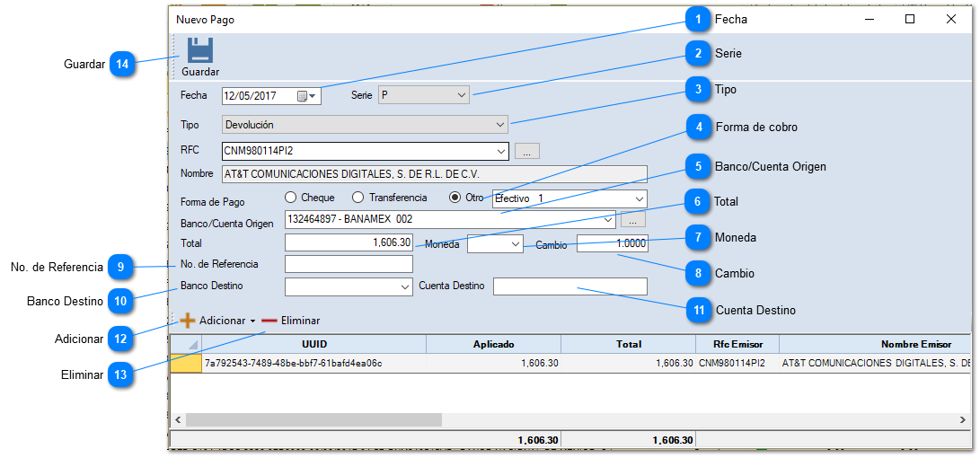This screenshot has height=458, width=980.
Task: Click the UUID column header
Action: click(313, 344)
